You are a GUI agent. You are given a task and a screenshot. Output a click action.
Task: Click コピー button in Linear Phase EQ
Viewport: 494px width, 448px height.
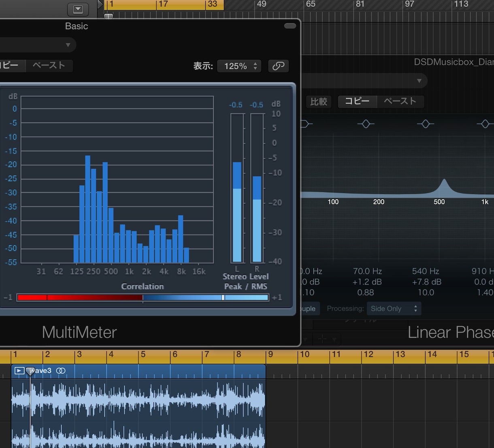click(357, 102)
